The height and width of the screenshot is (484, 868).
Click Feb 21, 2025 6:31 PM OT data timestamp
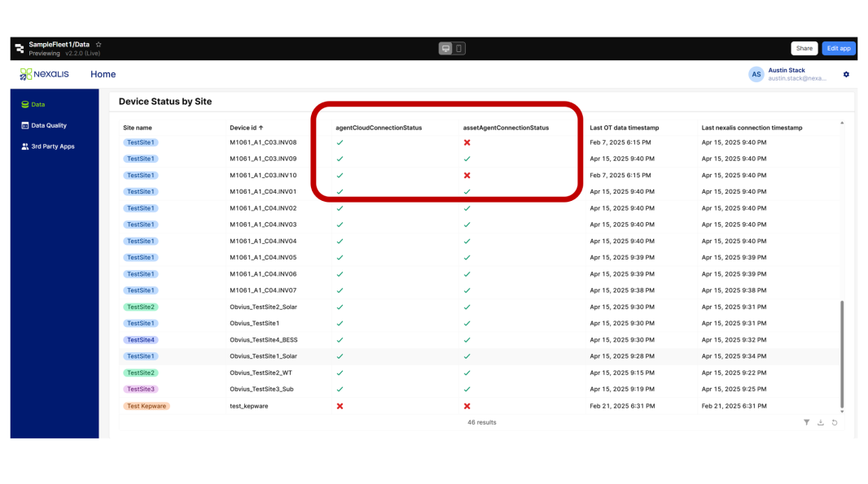click(x=622, y=406)
